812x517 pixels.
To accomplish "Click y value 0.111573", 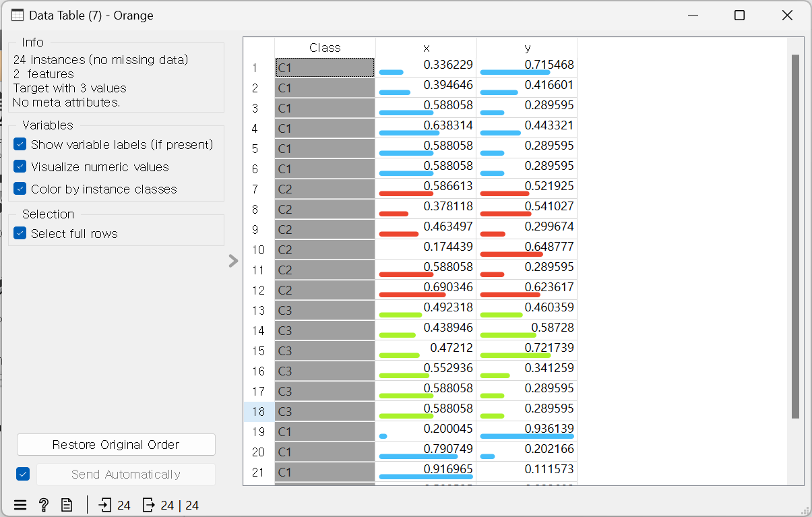I will 549,469.
